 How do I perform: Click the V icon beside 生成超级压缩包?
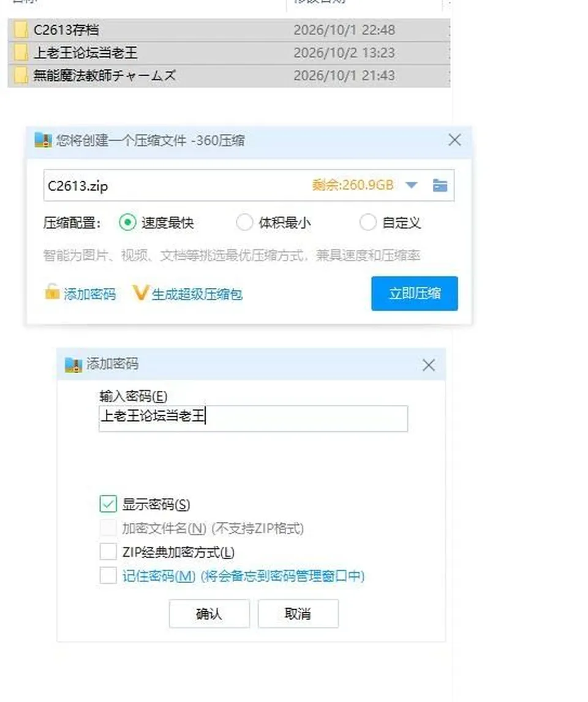coord(140,293)
